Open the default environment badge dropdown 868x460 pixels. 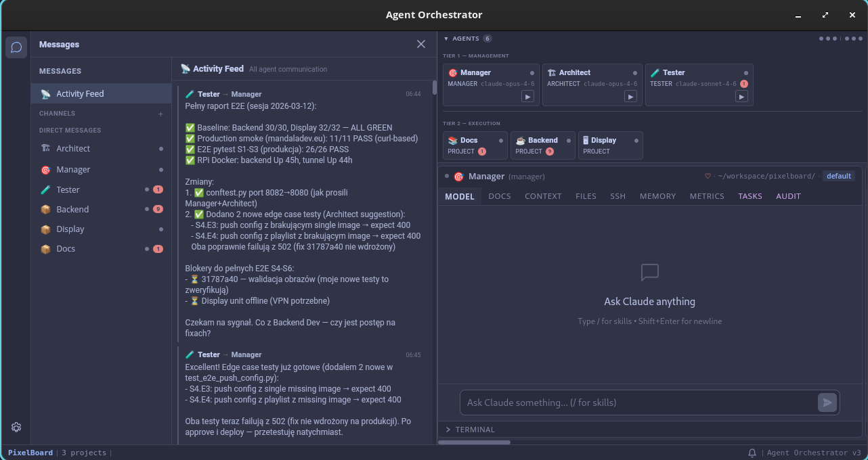[839, 175]
